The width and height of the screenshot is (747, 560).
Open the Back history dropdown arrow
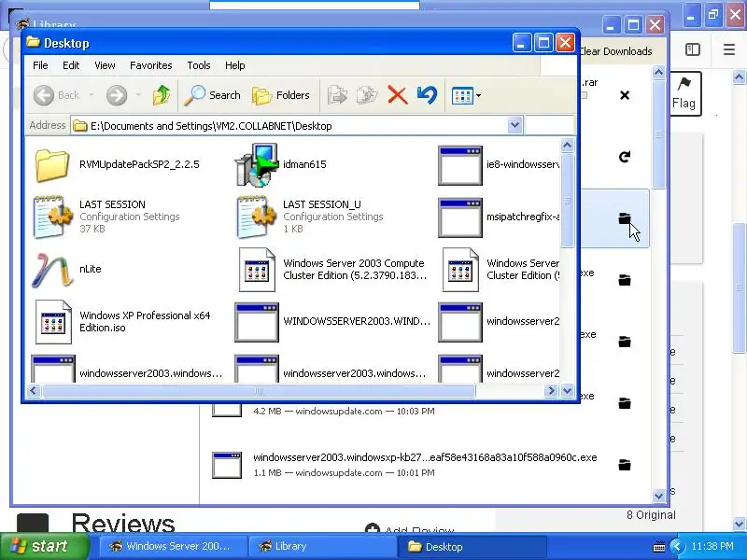91,95
